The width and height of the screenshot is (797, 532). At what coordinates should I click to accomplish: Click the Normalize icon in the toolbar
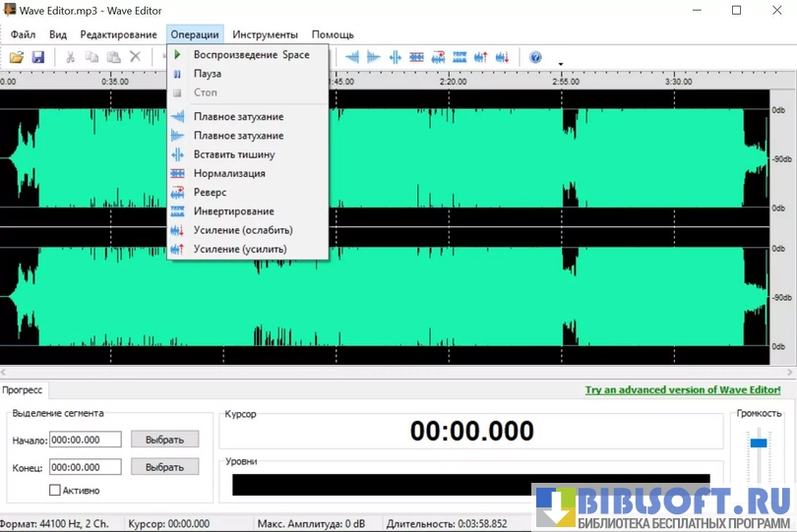416,57
